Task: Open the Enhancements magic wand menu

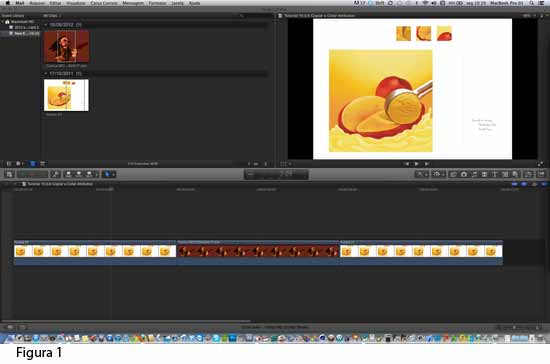Action: (x=421, y=174)
